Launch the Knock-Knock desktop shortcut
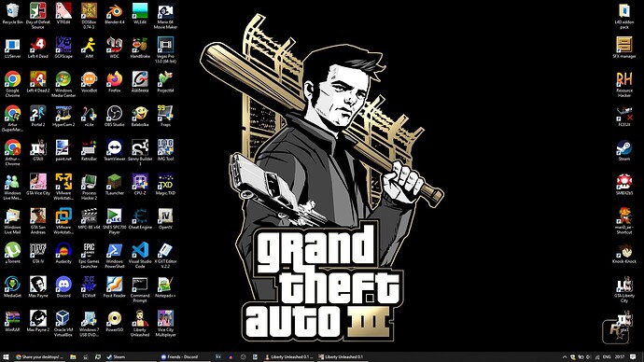Image resolution: width=644 pixels, height=362 pixels. click(x=624, y=253)
